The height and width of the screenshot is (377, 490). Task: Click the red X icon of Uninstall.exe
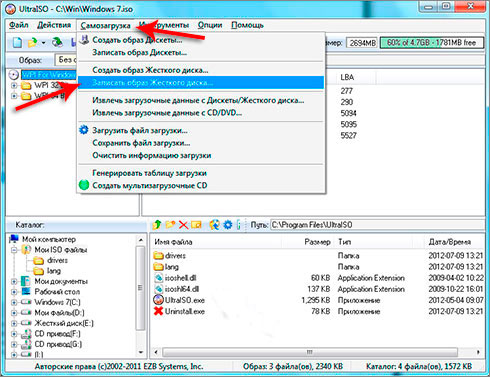tap(158, 311)
